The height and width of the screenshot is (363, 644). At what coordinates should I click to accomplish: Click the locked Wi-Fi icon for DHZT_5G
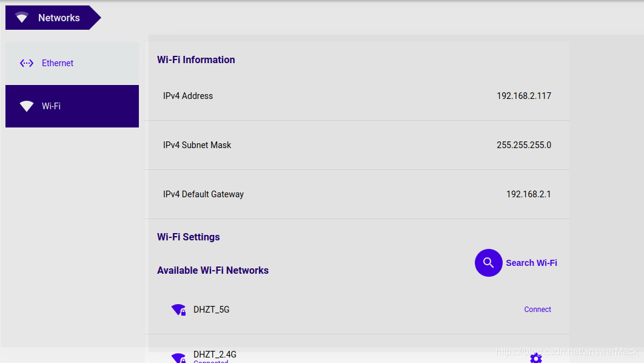pos(179,310)
